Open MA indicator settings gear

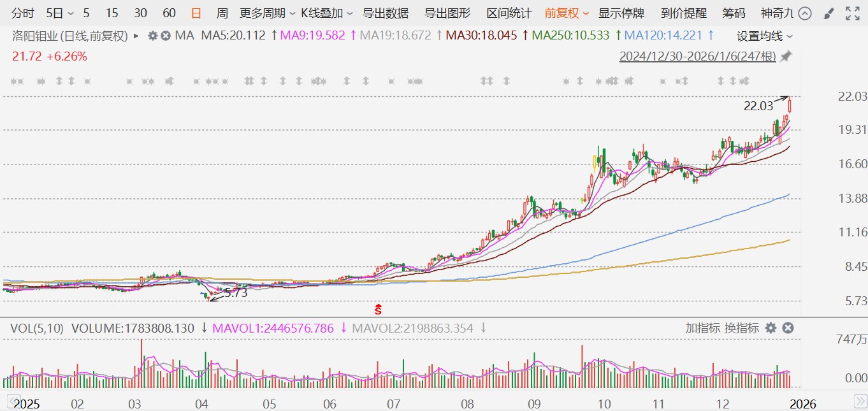(x=152, y=36)
